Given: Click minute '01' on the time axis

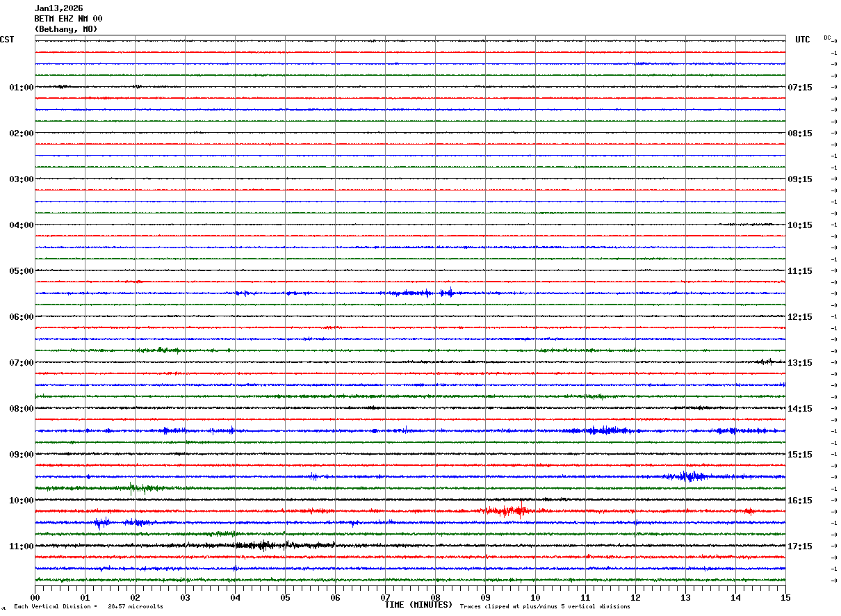Looking at the screenshot, I should (x=85, y=597).
